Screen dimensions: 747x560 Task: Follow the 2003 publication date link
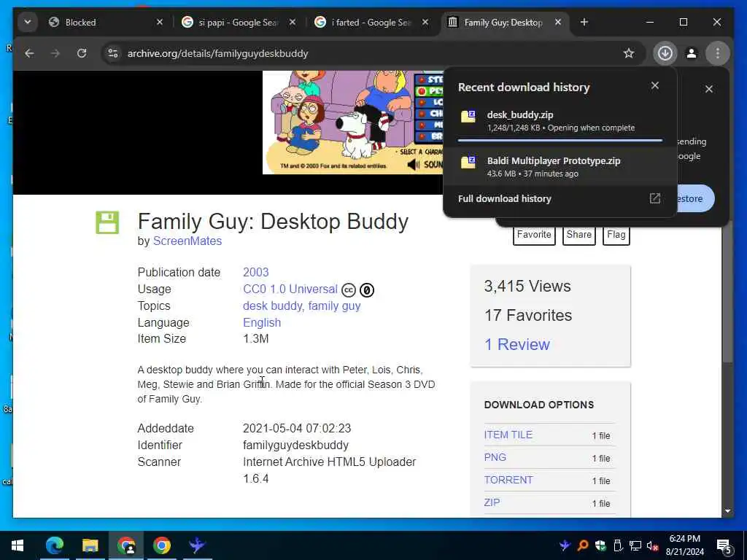coord(256,272)
